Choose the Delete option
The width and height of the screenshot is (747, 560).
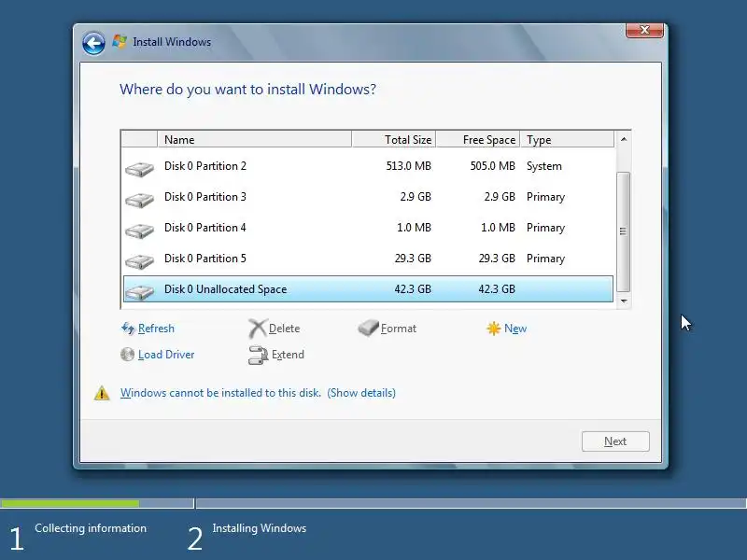[284, 329]
